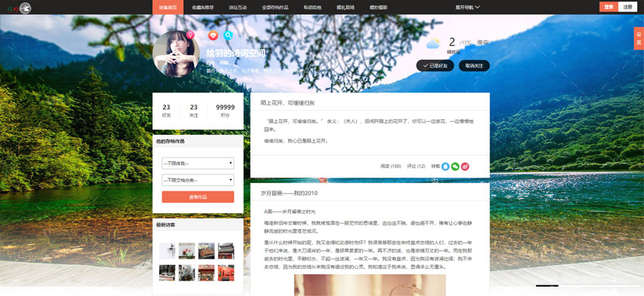Click the pink female gender badge on avatar
Screen dimensions: 644x296
[x=190, y=35]
